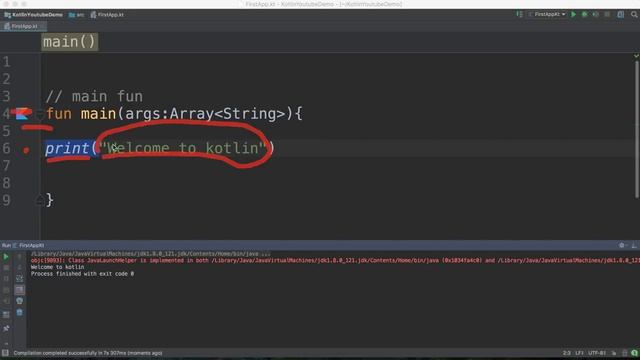
Task: Select the src folder breadcrumb
Action: click(76, 15)
